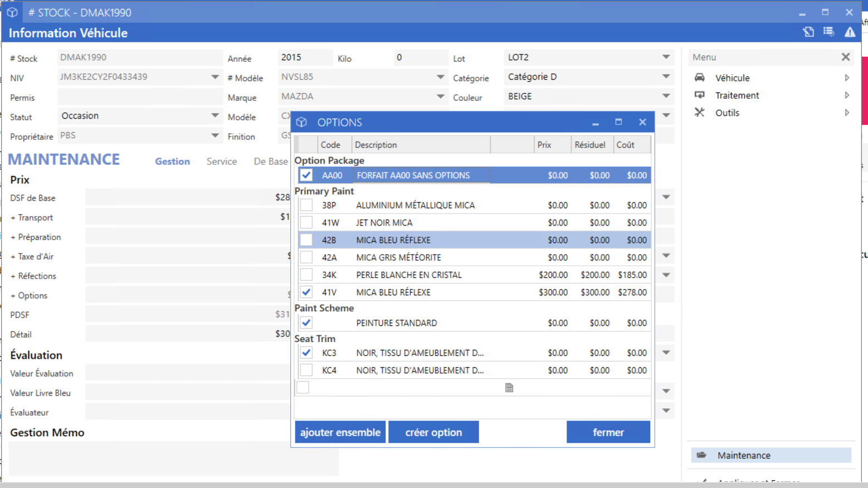Open the Propriétaire dropdown
Image resolution: width=868 pixels, height=488 pixels.
[x=214, y=135]
